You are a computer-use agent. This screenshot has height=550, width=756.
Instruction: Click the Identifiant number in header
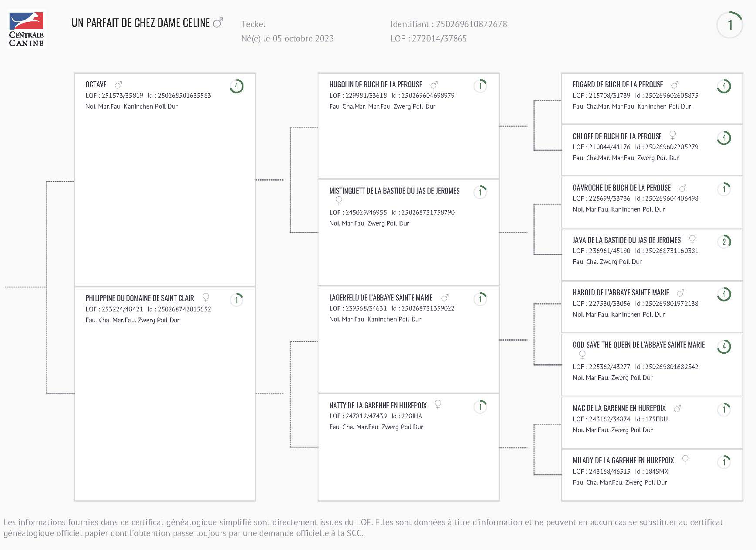471,24
